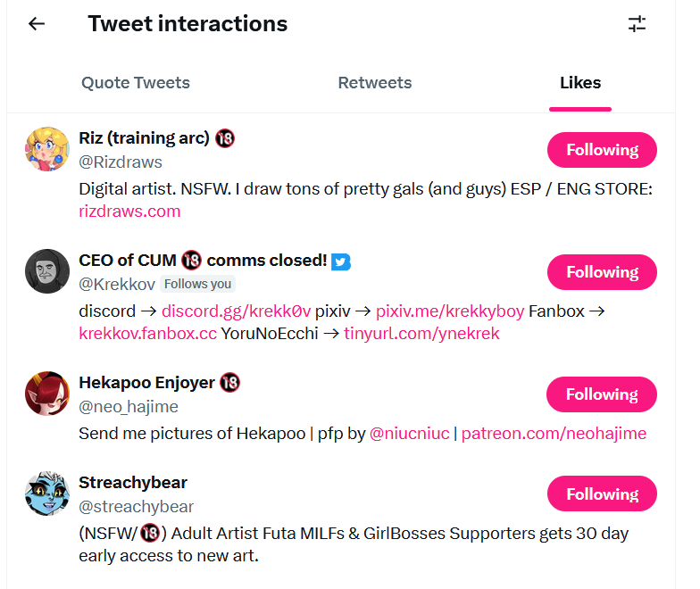This screenshot has width=700, height=589.
Task: Open the discord.gg/krekk0v link
Action: [x=236, y=311]
